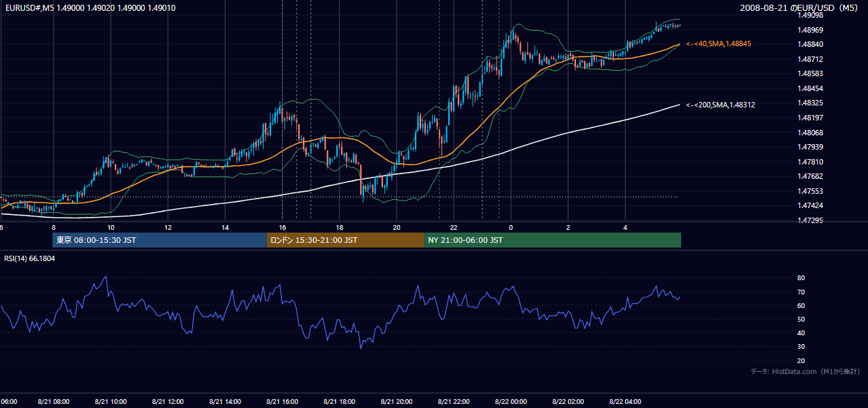Click price axis value 1.48583
Screen dimensions: 868x408
pyautogui.click(x=810, y=73)
